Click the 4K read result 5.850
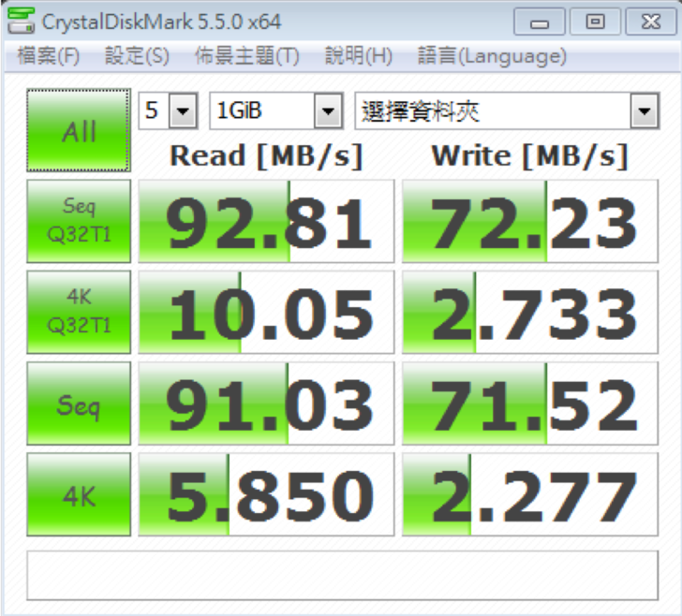The height and width of the screenshot is (616, 682). (267, 494)
